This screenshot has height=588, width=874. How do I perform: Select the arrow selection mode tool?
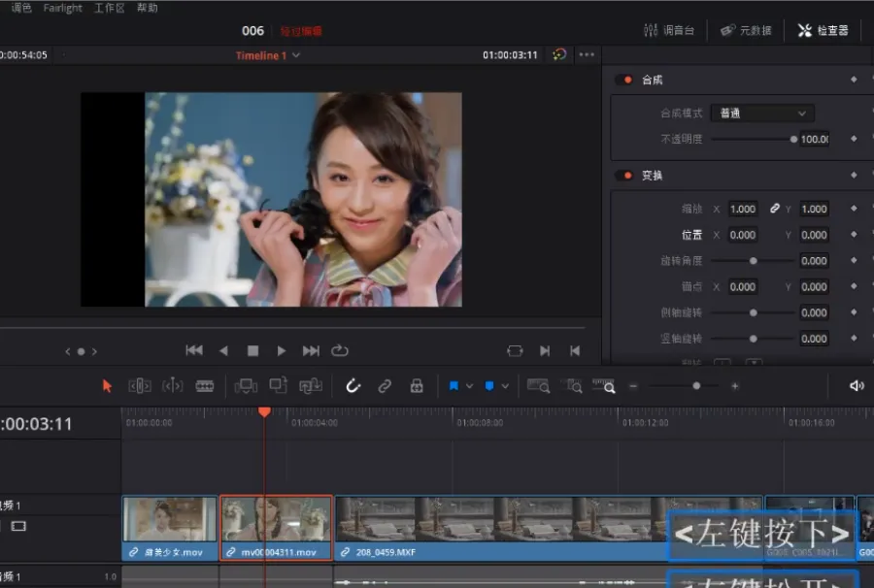coord(107,386)
